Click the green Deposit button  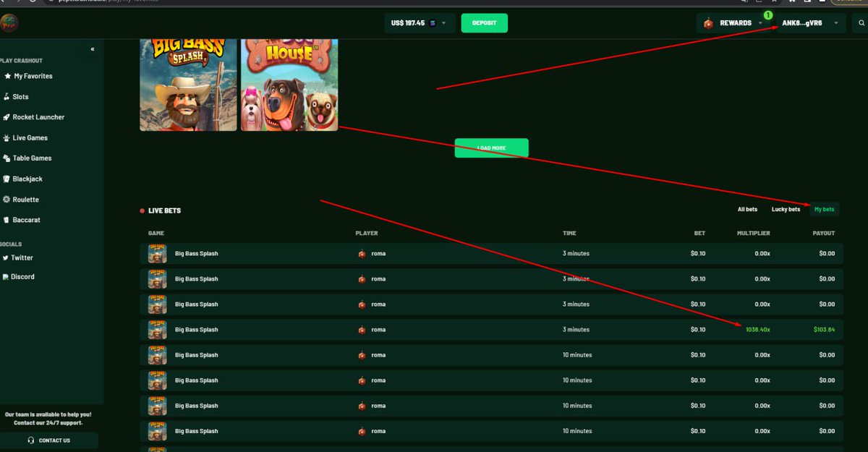(484, 23)
